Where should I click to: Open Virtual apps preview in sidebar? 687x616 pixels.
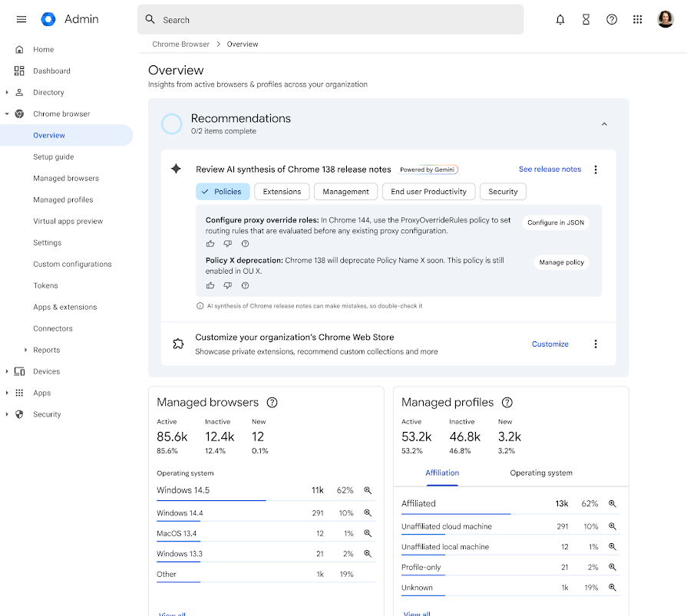click(x=68, y=221)
